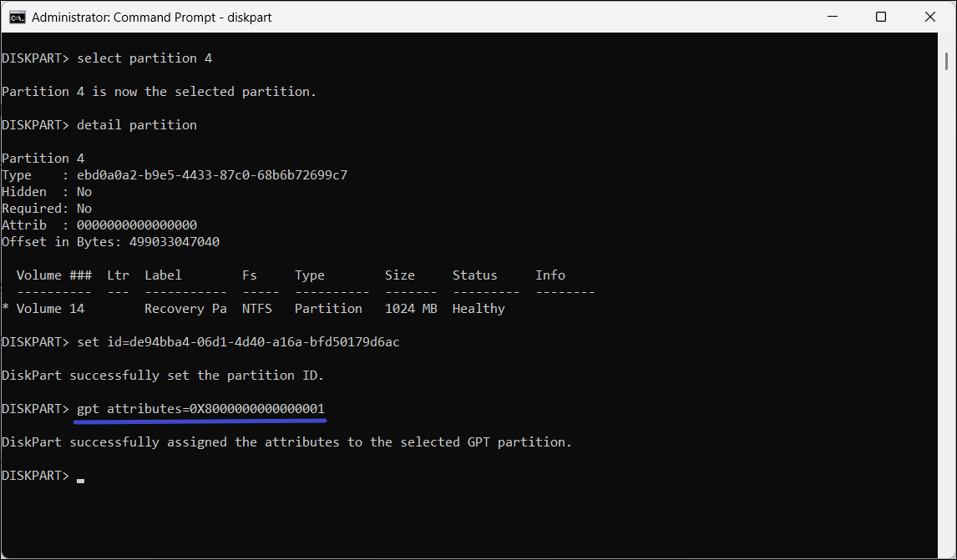
Task: Click the 'detail partition' command line
Action: click(x=137, y=125)
